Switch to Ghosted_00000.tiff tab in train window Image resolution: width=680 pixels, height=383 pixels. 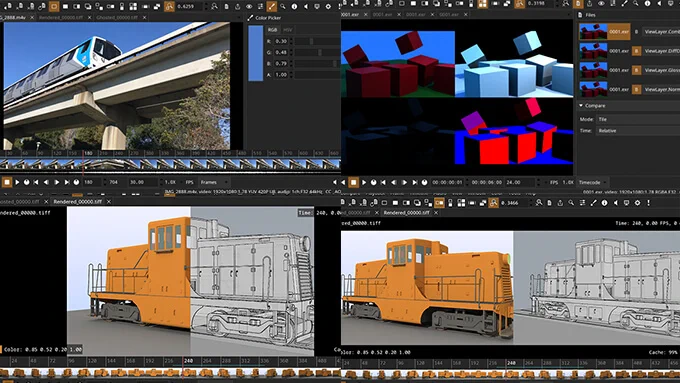(x=117, y=18)
